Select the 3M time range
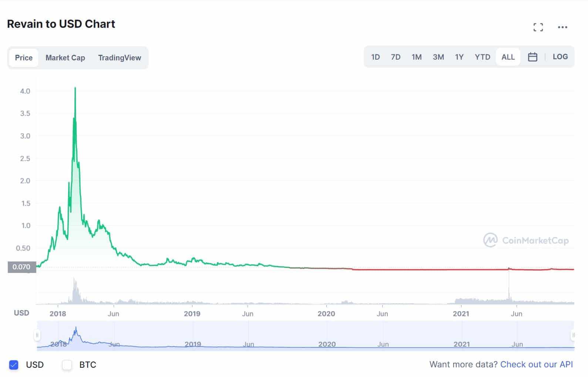The width and height of the screenshot is (588, 377). (x=438, y=57)
